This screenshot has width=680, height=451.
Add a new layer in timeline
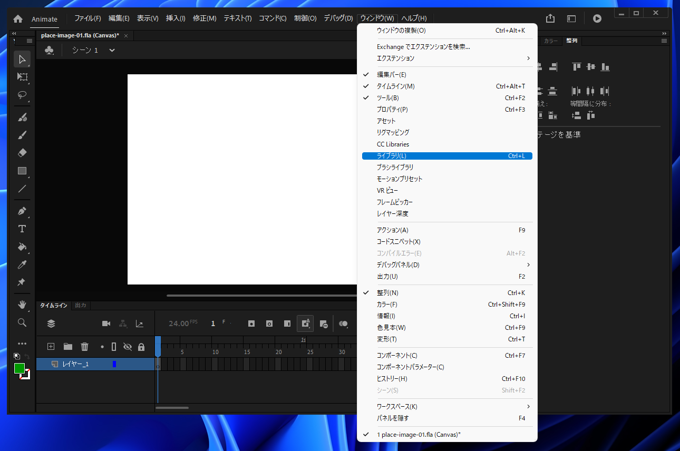(51, 346)
